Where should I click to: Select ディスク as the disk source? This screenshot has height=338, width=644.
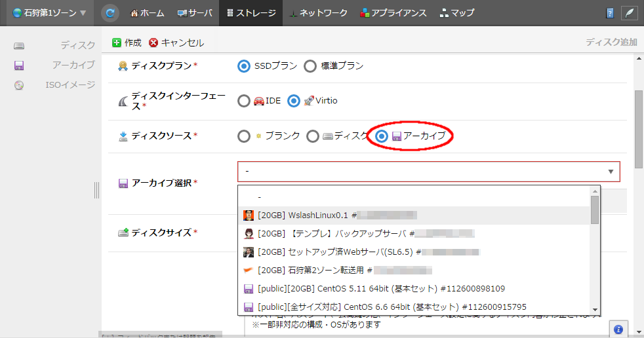click(x=313, y=136)
